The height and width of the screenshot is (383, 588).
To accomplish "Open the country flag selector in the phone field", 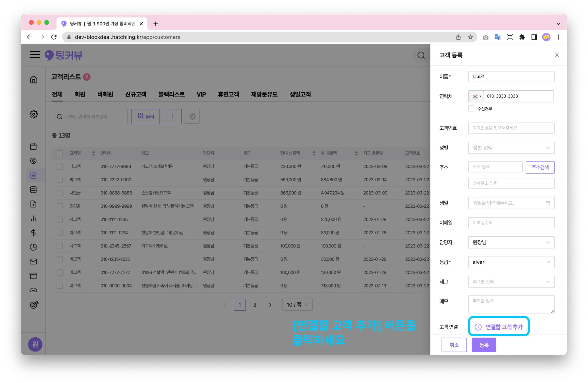I will [x=476, y=96].
